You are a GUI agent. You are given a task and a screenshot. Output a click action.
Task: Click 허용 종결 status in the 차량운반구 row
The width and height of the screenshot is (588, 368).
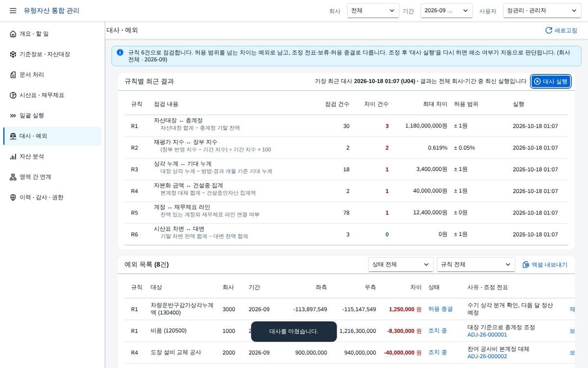pos(441,309)
